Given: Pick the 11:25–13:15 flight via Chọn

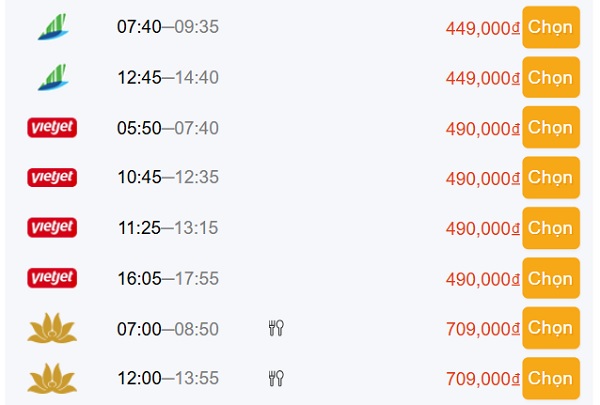Looking at the screenshot, I should (x=550, y=227).
